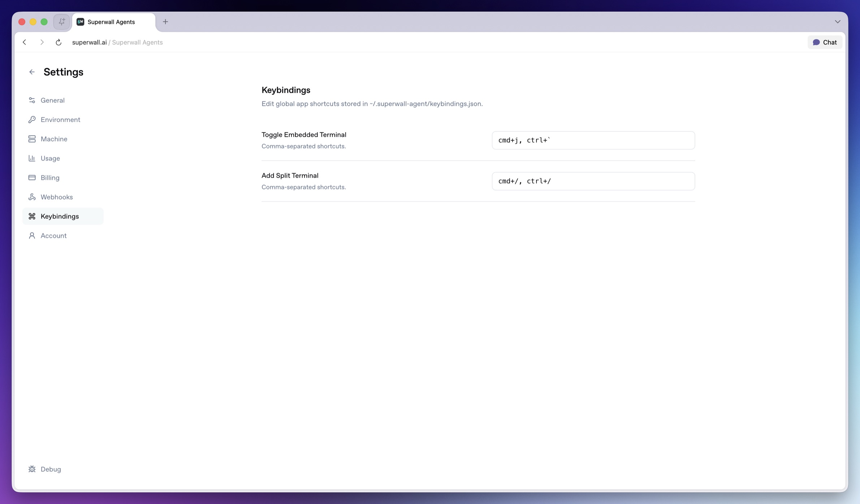
Task: Minimize the window with the yellow button
Action: point(33,22)
